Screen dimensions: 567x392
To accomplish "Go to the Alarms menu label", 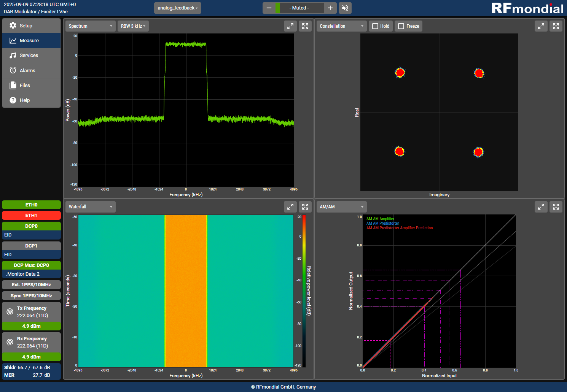I will [27, 70].
